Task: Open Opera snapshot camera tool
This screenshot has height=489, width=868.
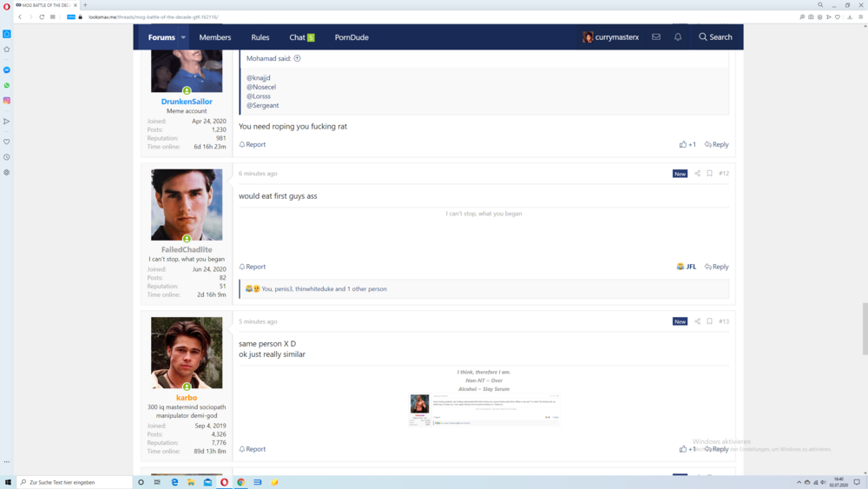Action: 811,17
